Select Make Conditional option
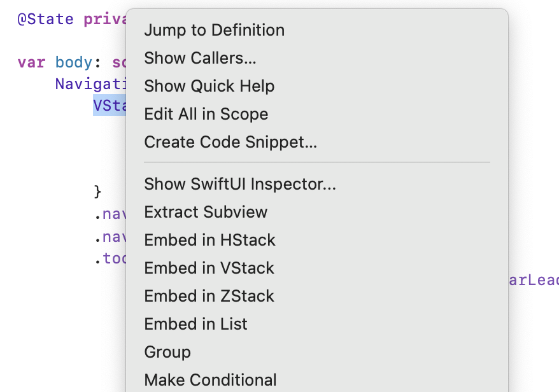 click(x=317, y=380)
